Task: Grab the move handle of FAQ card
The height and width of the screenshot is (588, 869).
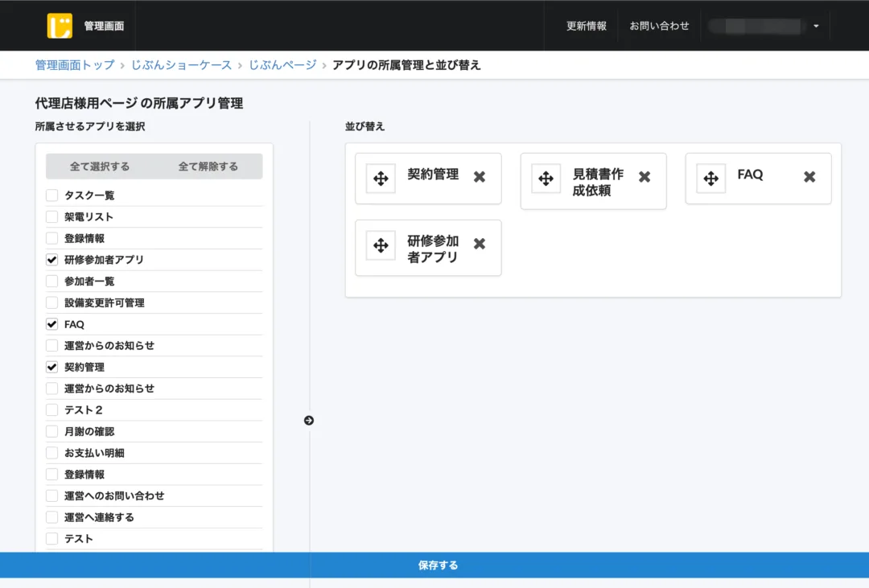Action: pos(711,179)
